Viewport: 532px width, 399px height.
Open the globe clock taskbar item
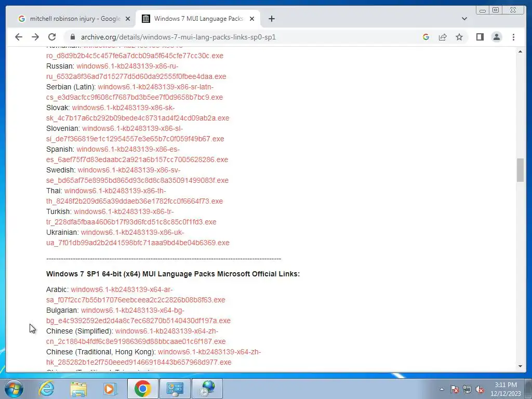tap(207, 389)
